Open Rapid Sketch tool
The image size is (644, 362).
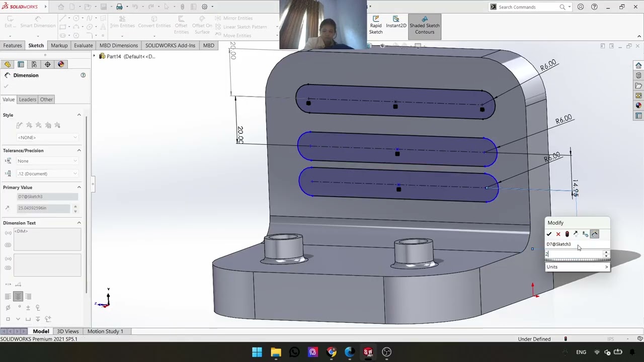coord(376,25)
